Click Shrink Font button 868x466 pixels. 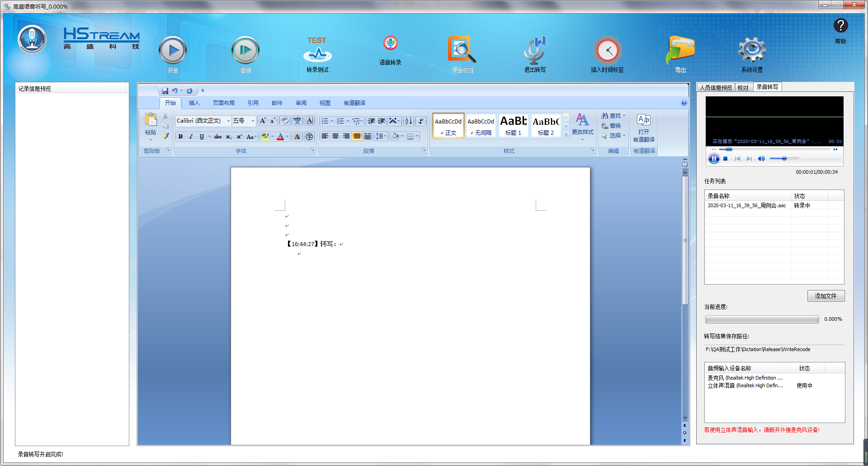(273, 121)
